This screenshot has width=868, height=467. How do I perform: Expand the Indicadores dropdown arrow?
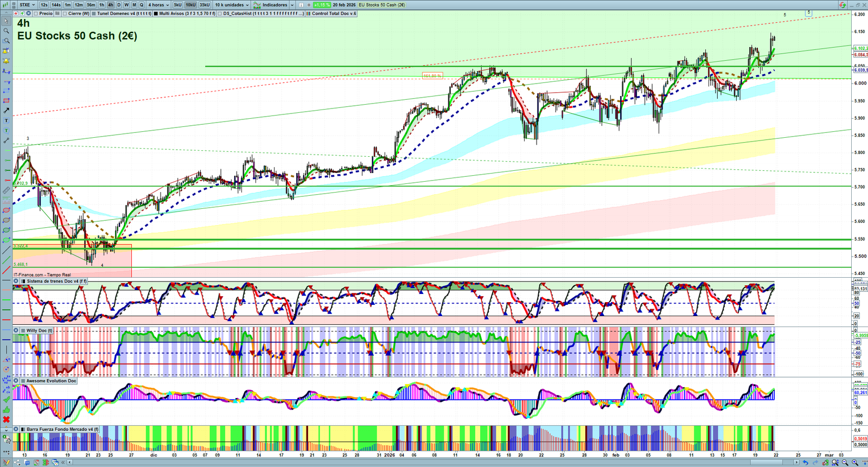[292, 5]
